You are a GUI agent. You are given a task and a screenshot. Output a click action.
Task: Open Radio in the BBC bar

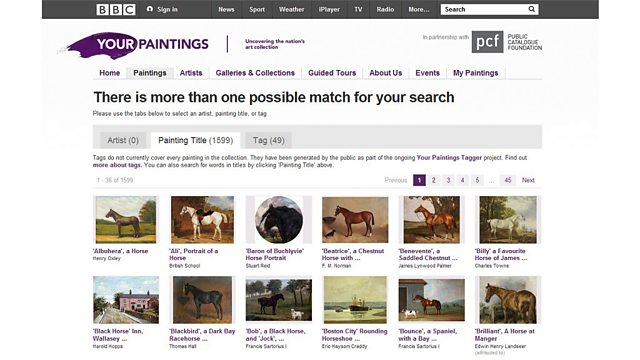pyautogui.click(x=385, y=9)
